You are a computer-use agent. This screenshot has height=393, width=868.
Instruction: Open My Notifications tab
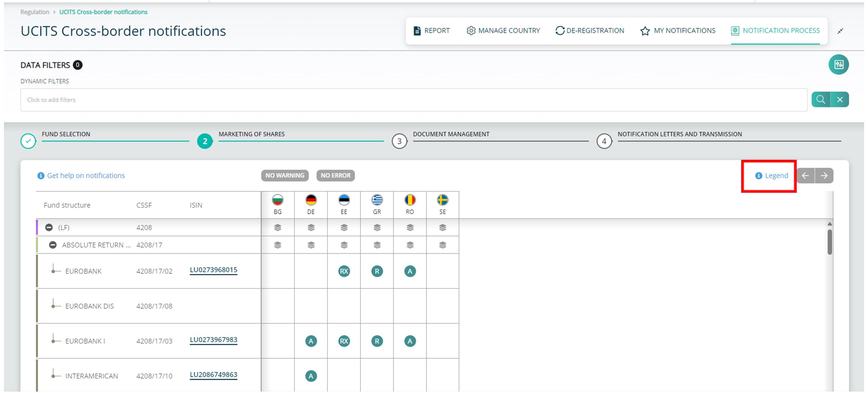(x=678, y=31)
